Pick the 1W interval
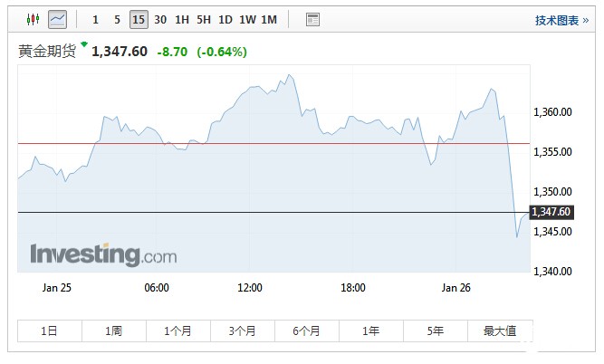The height and width of the screenshot is (364, 604). (247, 19)
